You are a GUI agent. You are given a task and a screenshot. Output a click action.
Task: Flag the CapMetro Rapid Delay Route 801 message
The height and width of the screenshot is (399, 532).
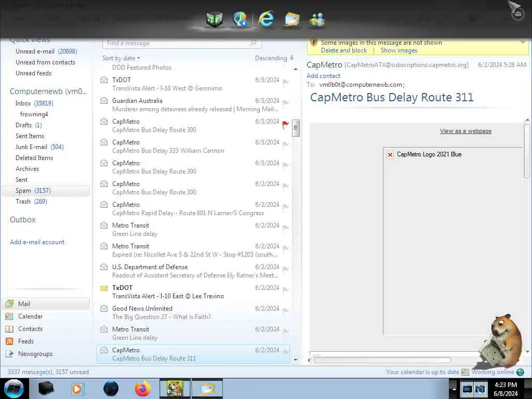click(286, 207)
